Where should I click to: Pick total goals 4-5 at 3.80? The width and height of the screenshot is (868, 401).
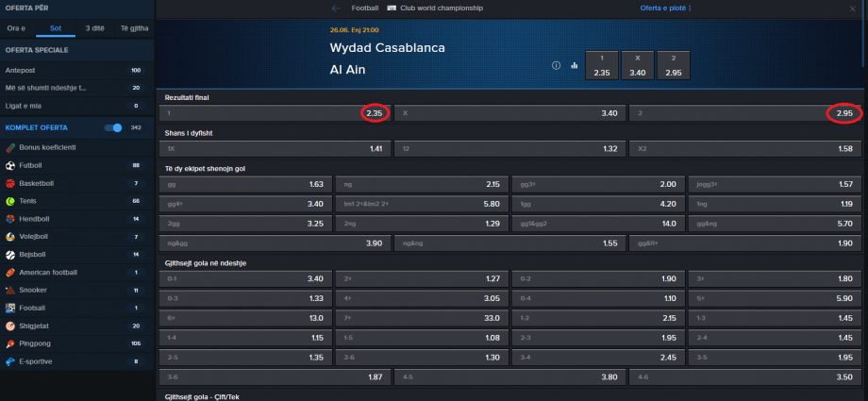[x=509, y=377]
